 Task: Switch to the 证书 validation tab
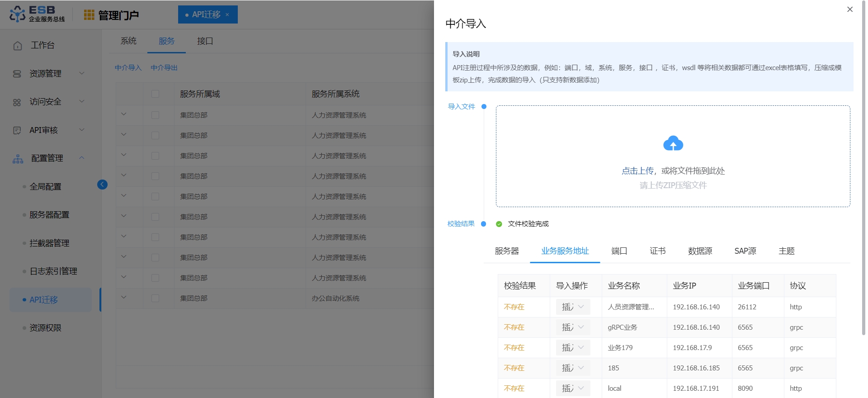pyautogui.click(x=657, y=251)
